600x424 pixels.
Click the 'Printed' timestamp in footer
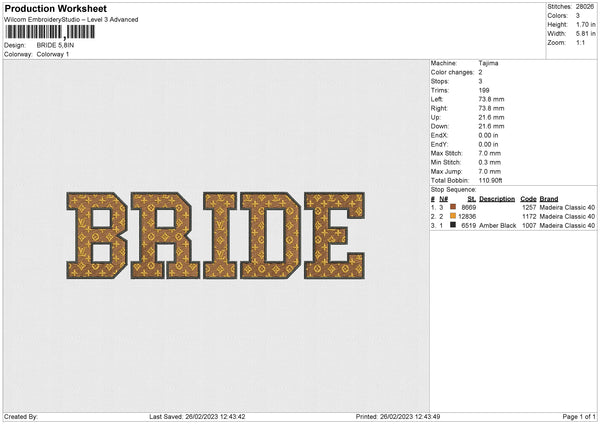pos(398,416)
